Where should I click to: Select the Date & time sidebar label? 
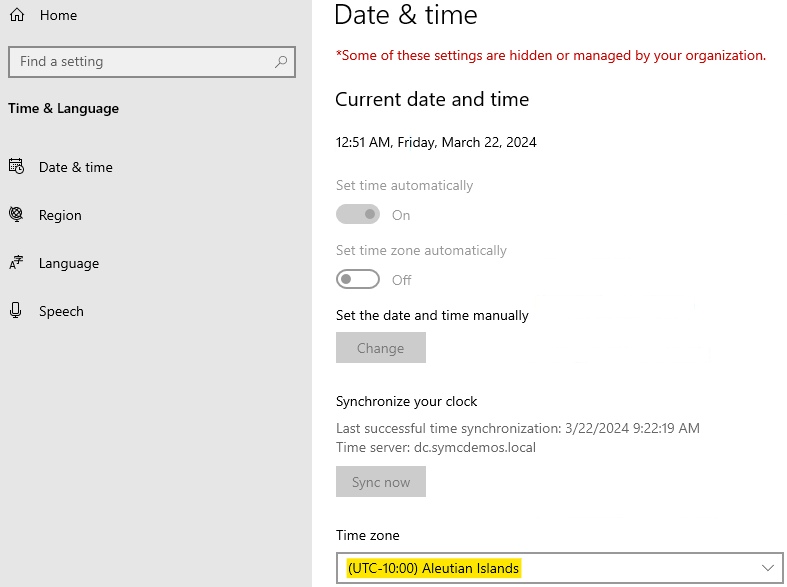pyautogui.click(x=76, y=167)
